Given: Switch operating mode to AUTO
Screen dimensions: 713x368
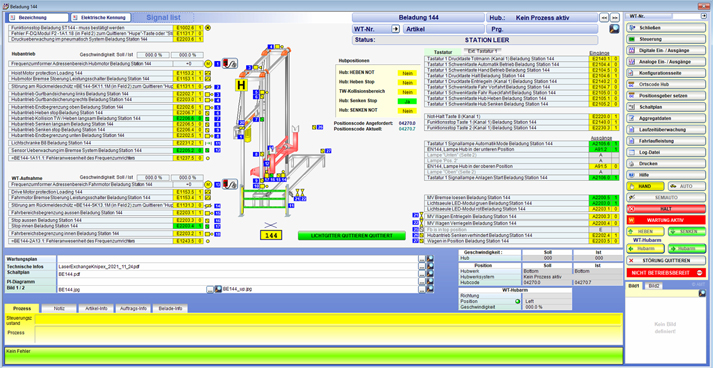Looking at the screenshot, I should 687,186.
